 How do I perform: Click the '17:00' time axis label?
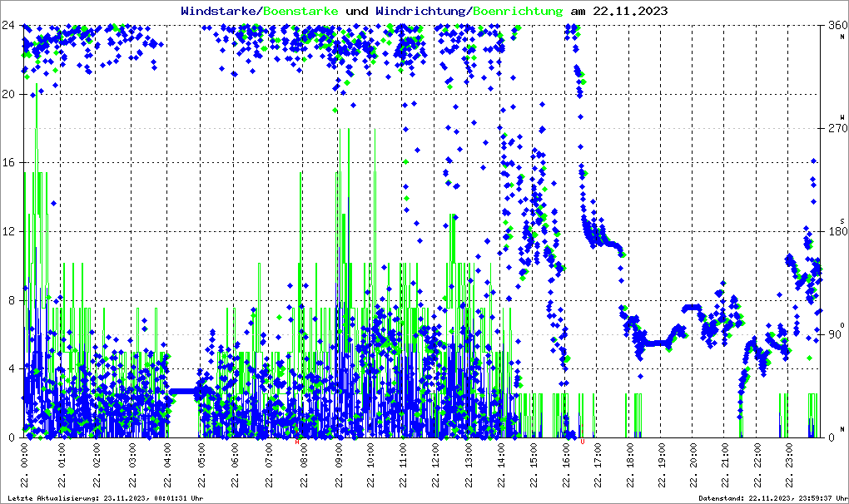pyautogui.click(x=598, y=465)
